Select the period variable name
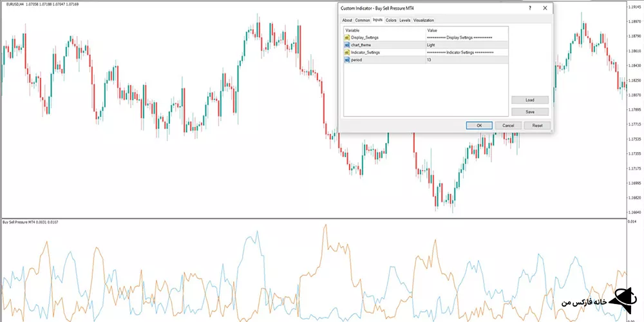 pyautogui.click(x=357, y=59)
